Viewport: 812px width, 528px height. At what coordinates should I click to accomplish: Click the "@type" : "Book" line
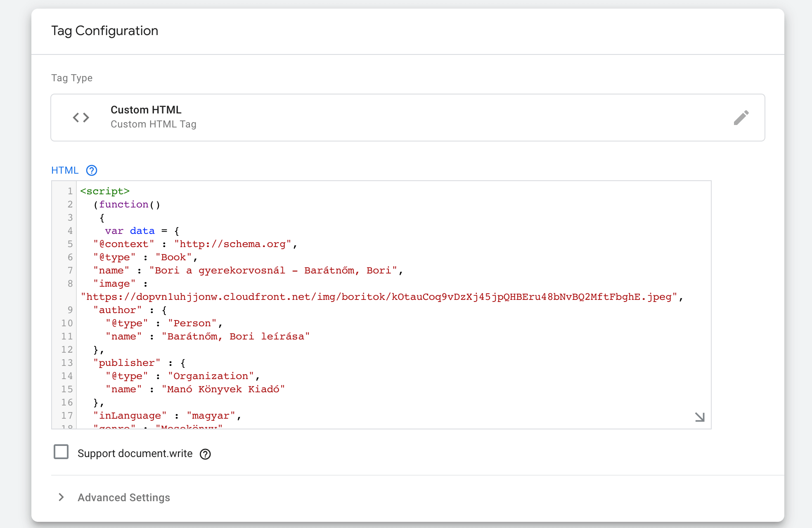[x=145, y=257]
